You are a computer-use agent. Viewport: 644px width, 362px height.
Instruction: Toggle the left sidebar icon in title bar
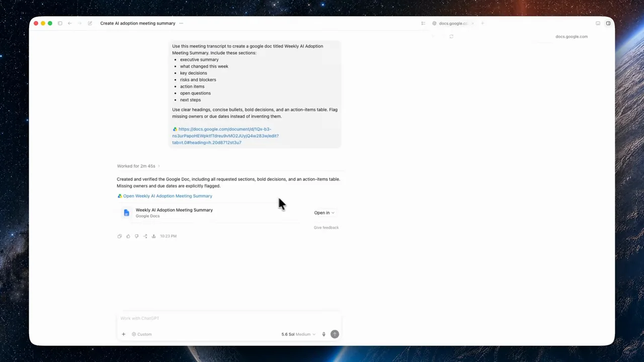(x=60, y=23)
